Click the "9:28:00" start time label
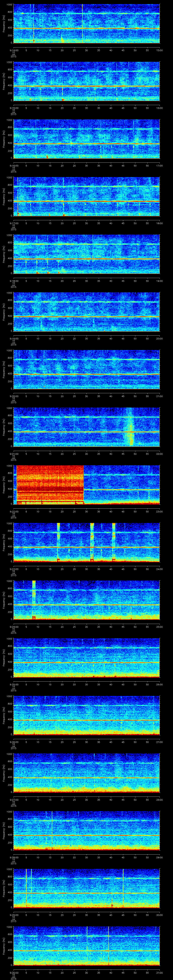The image size is (173, 980). coord(14,857)
